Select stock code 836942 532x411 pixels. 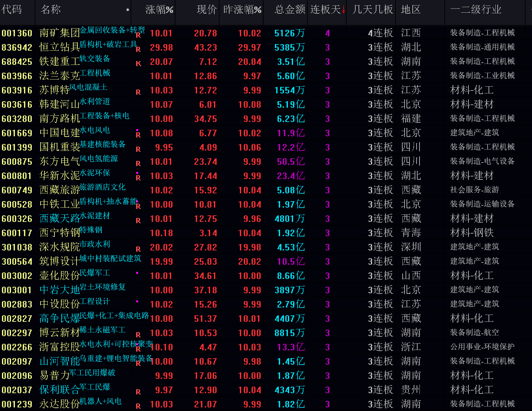pyautogui.click(x=17, y=47)
